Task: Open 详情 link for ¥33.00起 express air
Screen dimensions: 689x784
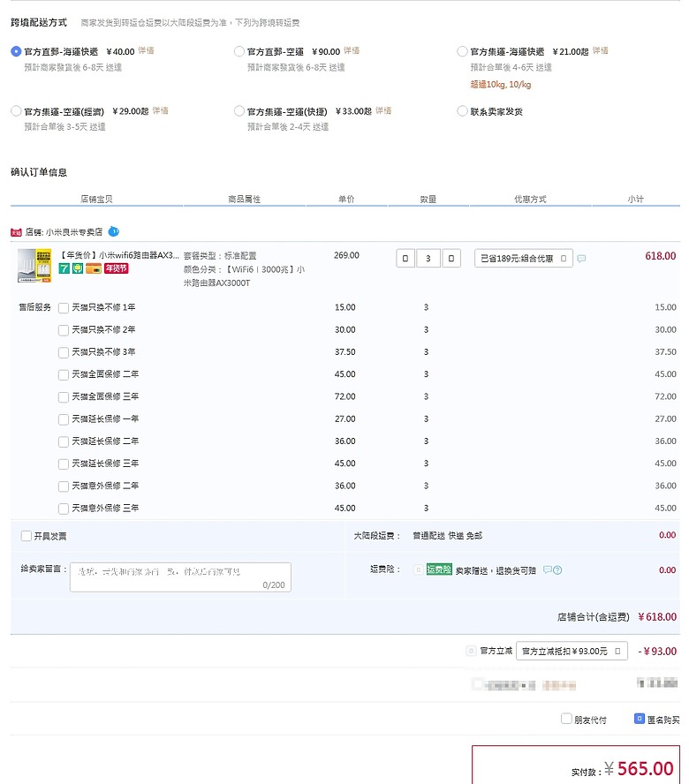Action: coord(383,110)
